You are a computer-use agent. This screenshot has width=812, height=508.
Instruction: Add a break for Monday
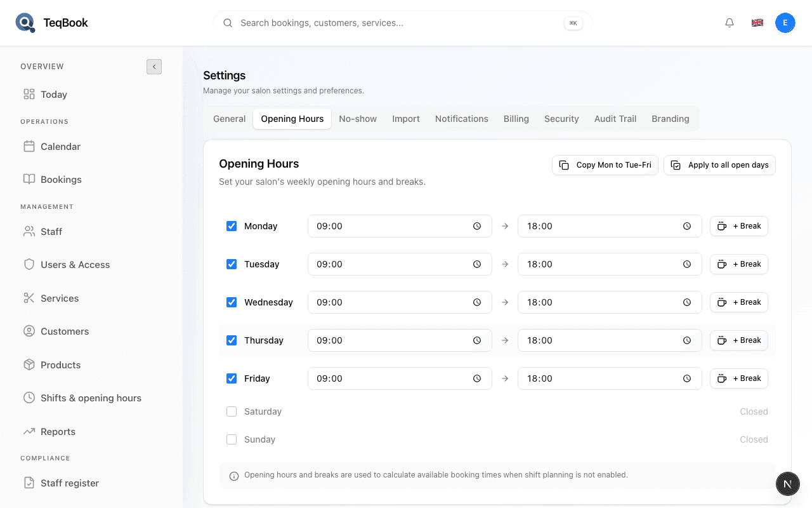(739, 226)
